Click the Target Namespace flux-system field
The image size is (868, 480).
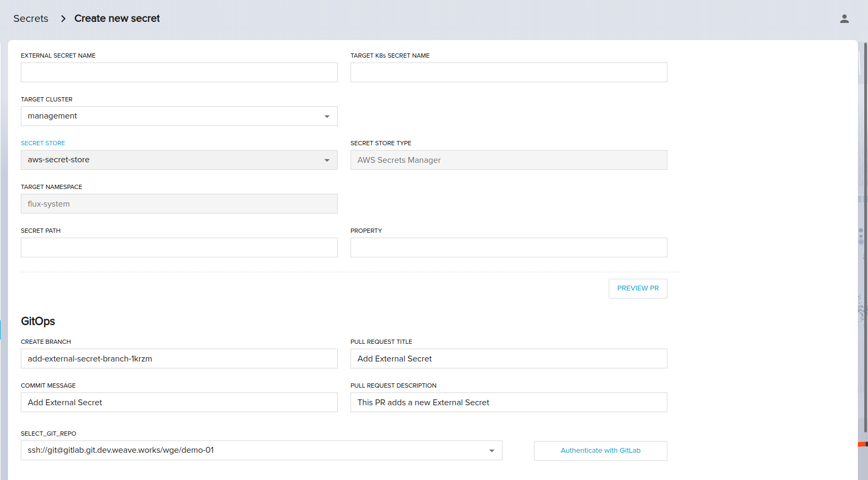point(179,204)
